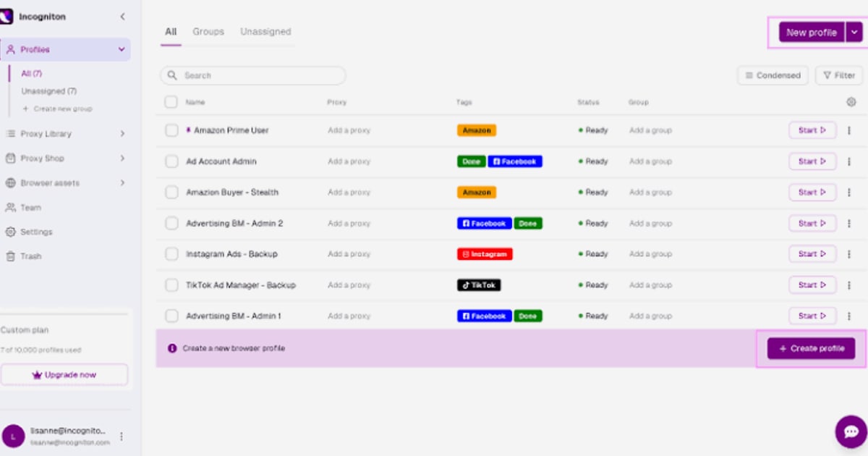Click the magnifier icon in the search box
Image resolution: width=868 pixels, height=456 pixels.
pos(173,75)
